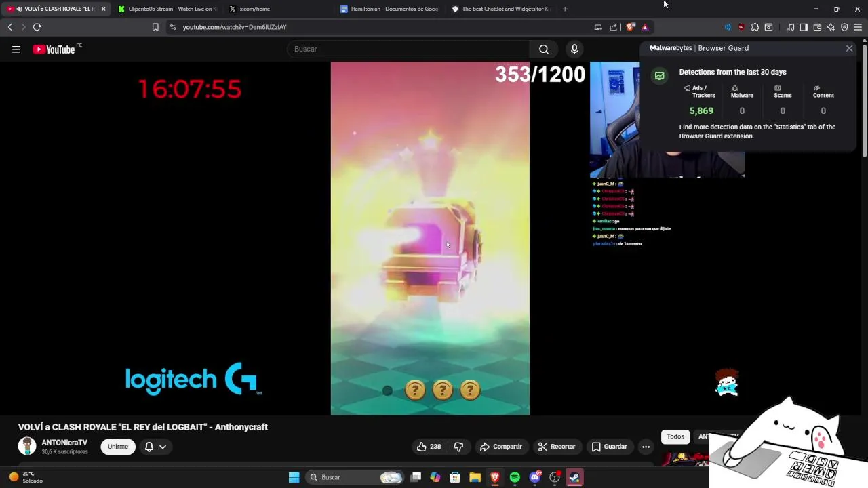Click the youtube.com address bar URL
The height and width of the screenshot is (488, 868).
pyautogui.click(x=235, y=27)
